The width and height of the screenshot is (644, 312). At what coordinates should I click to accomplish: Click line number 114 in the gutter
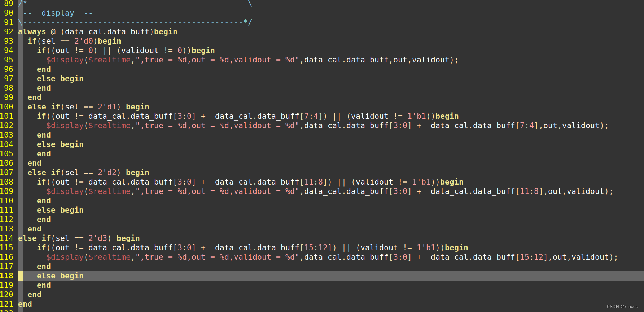tap(6, 238)
